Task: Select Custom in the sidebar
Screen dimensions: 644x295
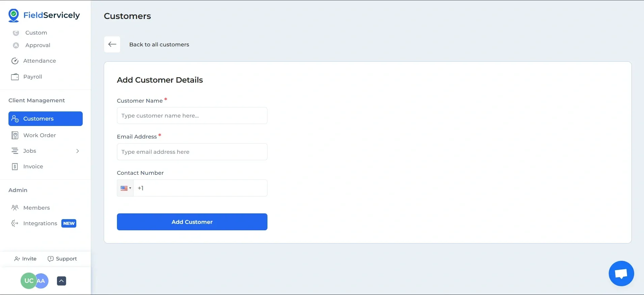Action: (x=36, y=33)
